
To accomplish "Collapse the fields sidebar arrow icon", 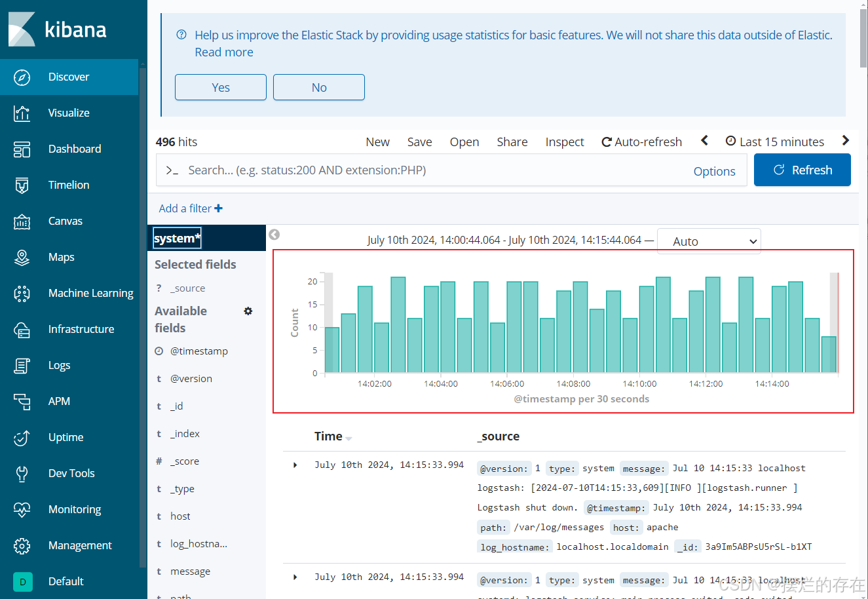I will pos(274,235).
